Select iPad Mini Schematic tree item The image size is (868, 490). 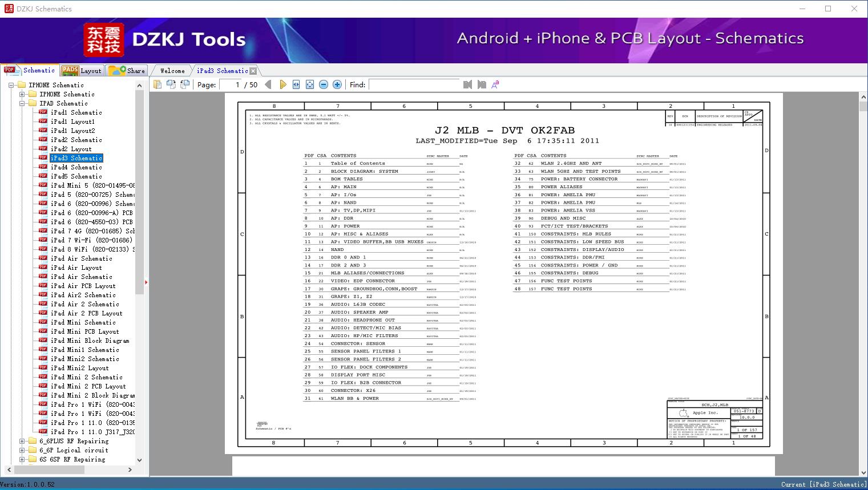pos(83,322)
